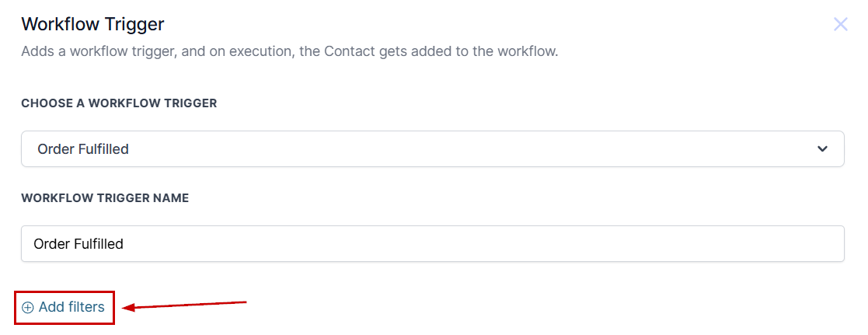Click the WORKFLOW TRIGGER NAME label

tap(105, 198)
